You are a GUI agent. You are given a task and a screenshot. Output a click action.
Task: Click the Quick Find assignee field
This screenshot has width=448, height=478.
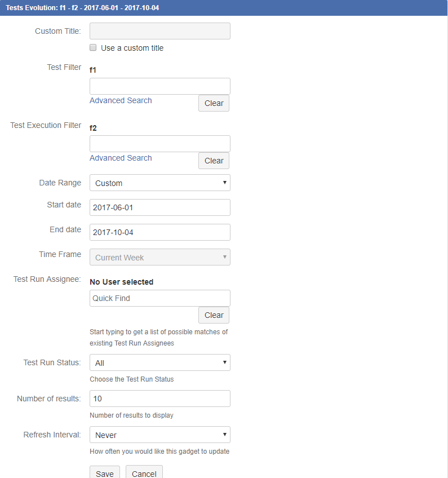pos(159,298)
